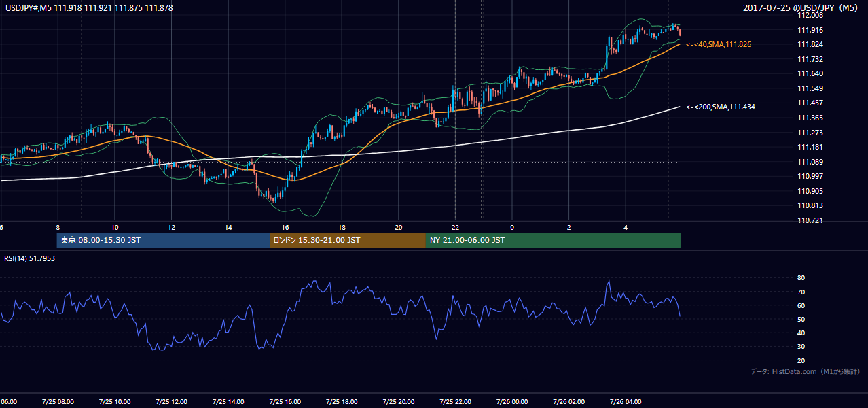Click the London 15:30-21:00 JST session bar
868x408 pixels.
[348, 240]
